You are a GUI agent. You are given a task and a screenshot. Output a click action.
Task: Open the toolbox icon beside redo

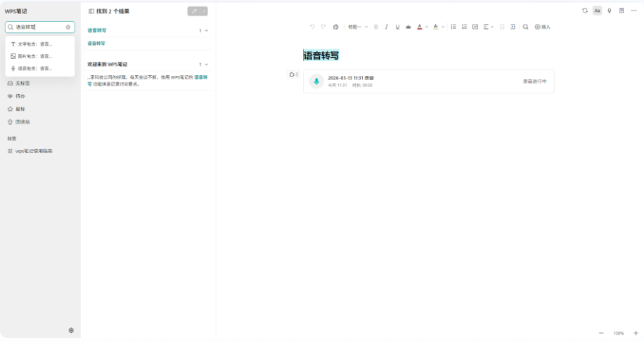[x=335, y=27]
